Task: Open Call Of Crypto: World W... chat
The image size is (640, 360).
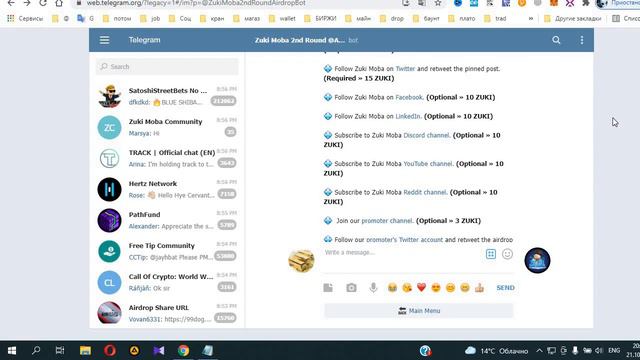Action: 167,282
